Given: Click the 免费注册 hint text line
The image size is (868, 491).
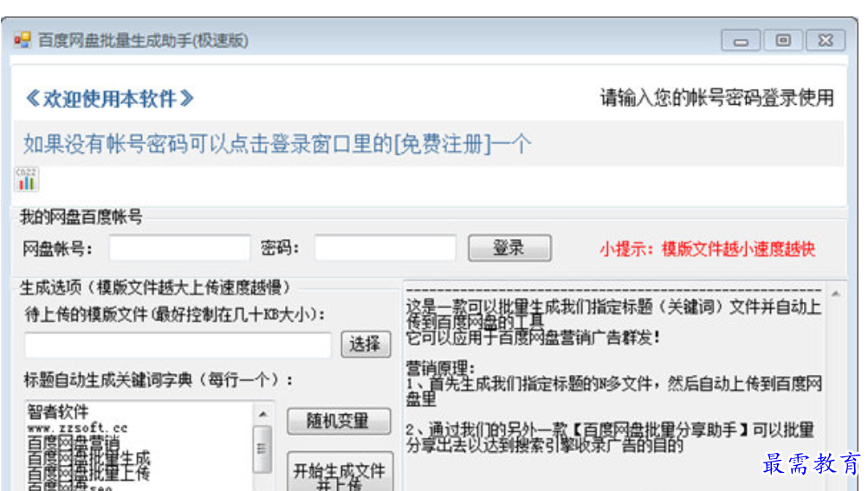Looking at the screenshot, I should pos(277,144).
